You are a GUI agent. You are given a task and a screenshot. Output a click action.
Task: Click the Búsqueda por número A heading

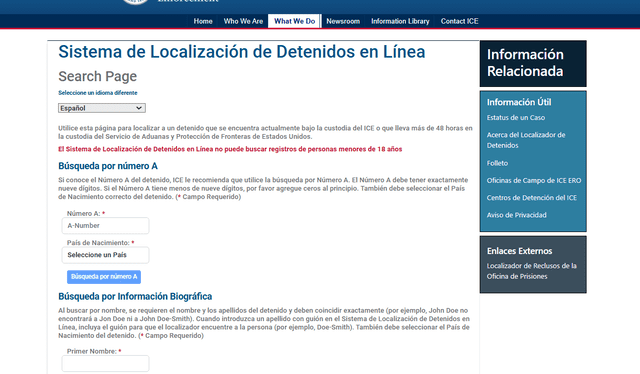[x=108, y=166]
